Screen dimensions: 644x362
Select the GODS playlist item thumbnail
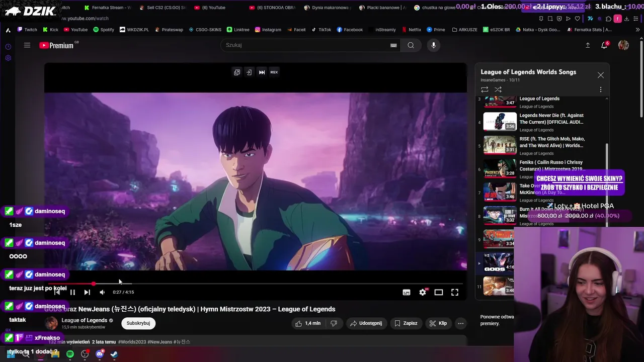click(499, 262)
